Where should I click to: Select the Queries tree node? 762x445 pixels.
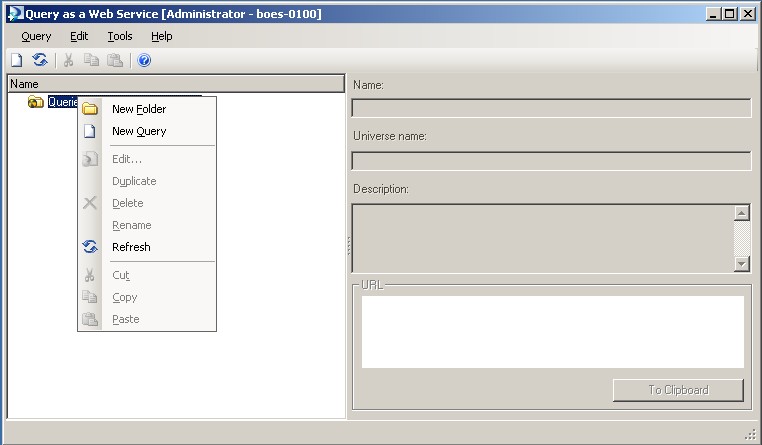pos(63,102)
